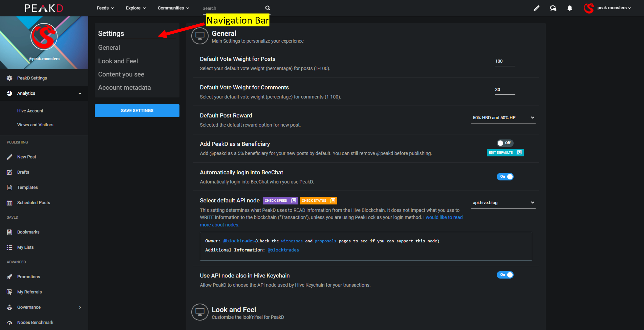Image resolution: width=644 pixels, height=330 pixels.
Task: Click the search magnifier icon
Action: coord(268,8)
